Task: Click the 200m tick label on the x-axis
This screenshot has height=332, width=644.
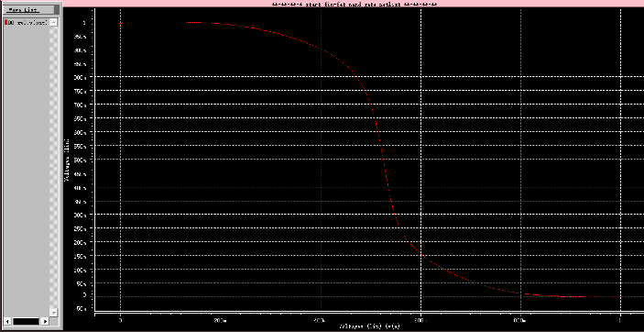Action: (x=220, y=320)
